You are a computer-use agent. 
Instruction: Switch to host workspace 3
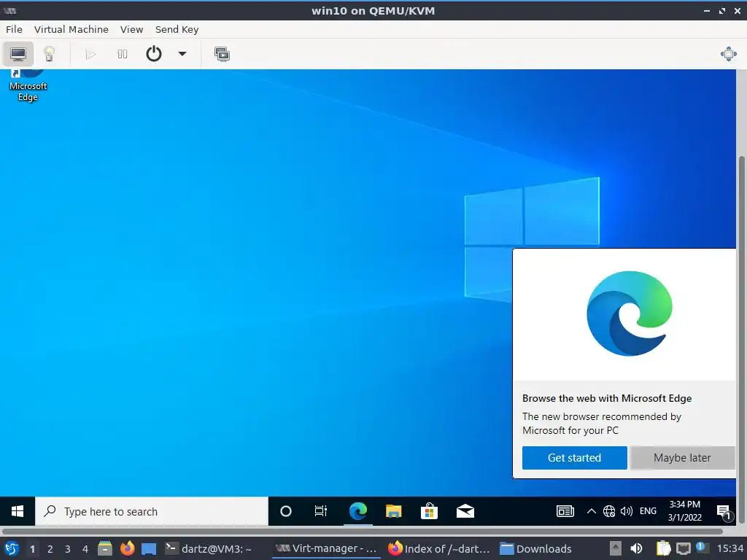[x=68, y=549]
